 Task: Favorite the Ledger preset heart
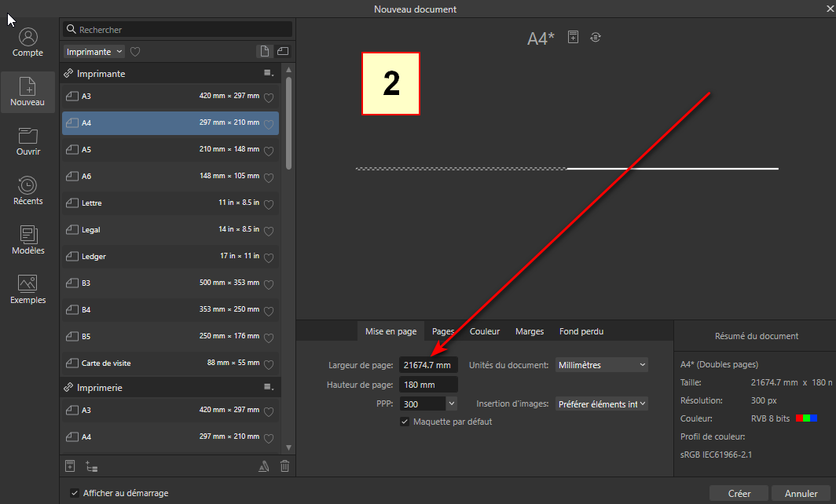tap(269, 257)
